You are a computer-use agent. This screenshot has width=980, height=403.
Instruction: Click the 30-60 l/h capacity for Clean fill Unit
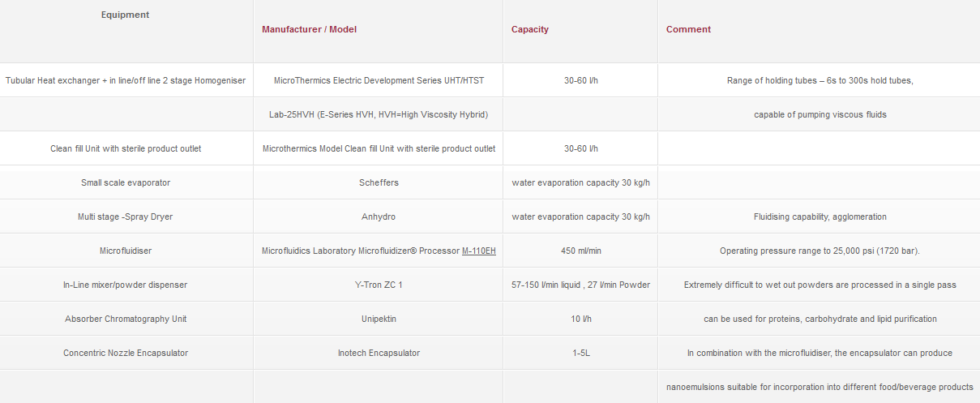581,149
